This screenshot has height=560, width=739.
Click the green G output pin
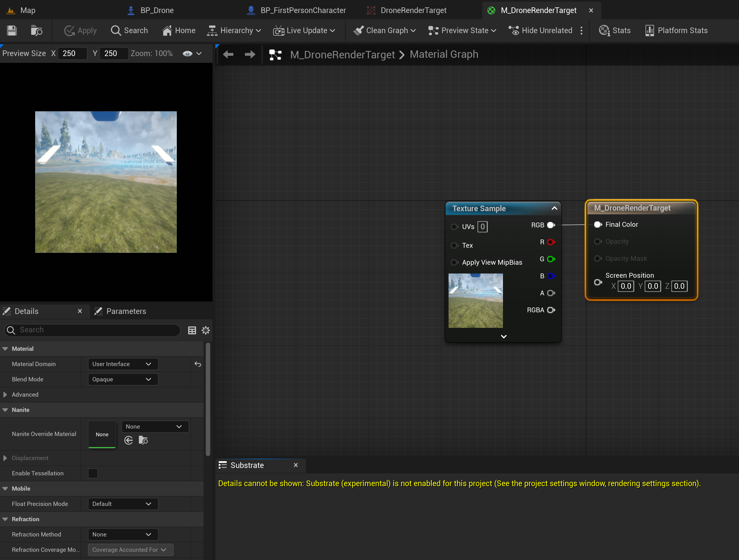pyautogui.click(x=551, y=259)
